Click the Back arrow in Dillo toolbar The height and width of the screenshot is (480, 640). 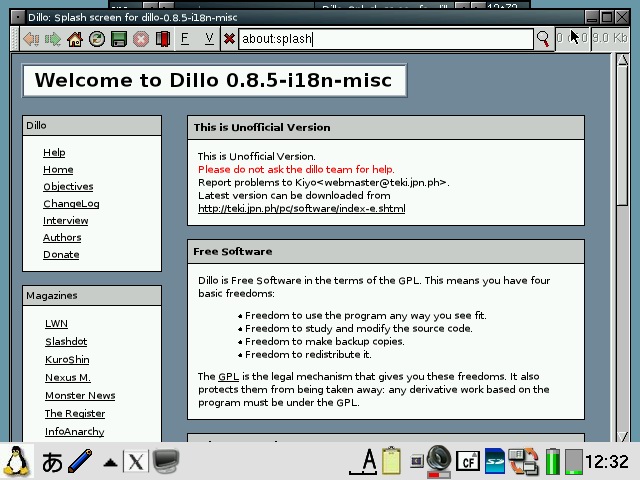30,39
